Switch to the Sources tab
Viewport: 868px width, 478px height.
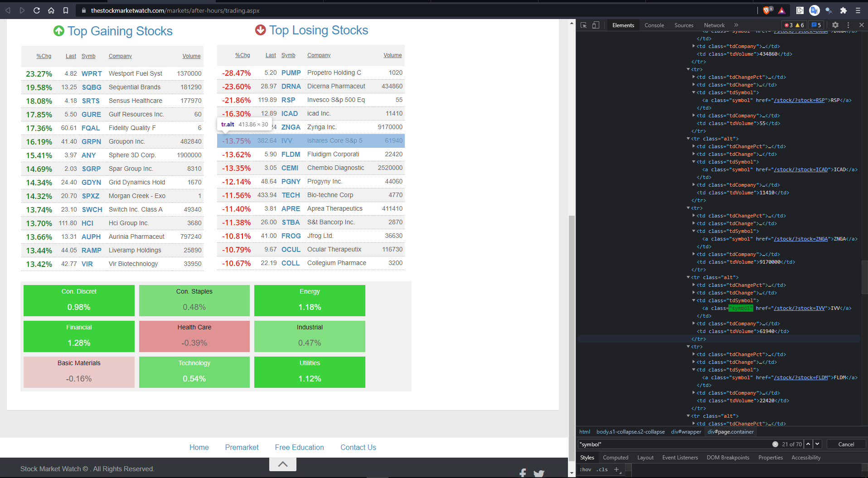click(x=684, y=25)
